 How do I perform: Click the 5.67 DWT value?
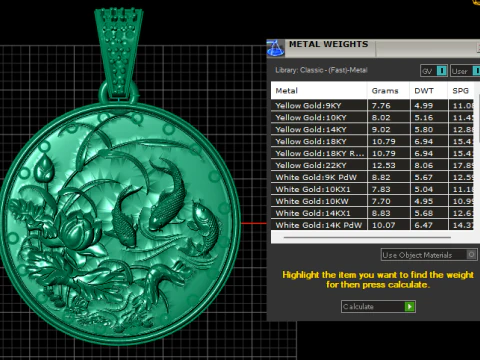point(424,178)
